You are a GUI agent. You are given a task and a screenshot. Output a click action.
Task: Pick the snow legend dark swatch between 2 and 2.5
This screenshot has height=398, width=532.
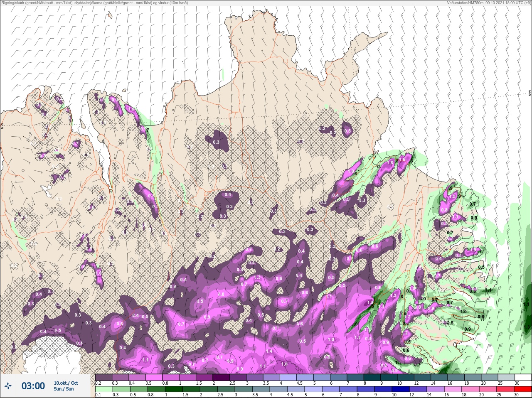click(221, 377)
